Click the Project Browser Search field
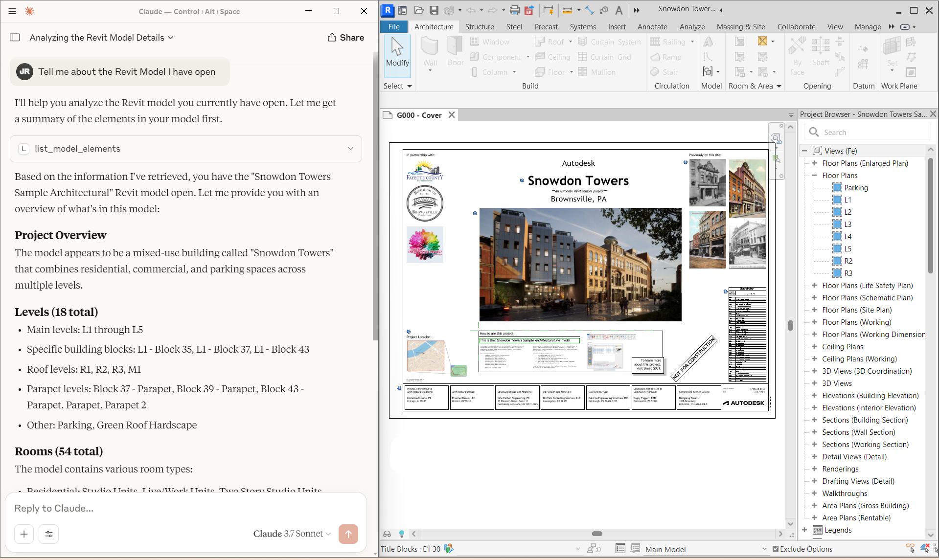 868,132
